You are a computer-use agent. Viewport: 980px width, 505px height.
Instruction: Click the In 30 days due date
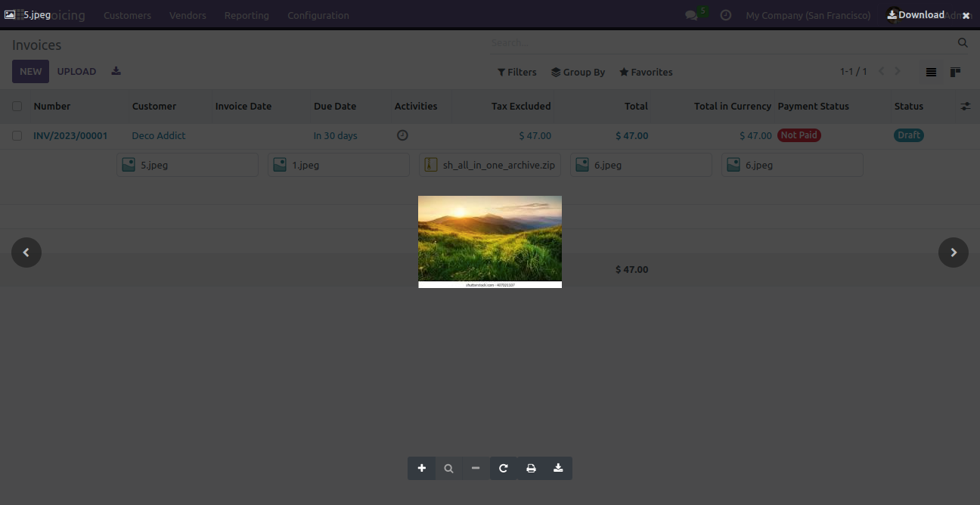[x=336, y=136]
